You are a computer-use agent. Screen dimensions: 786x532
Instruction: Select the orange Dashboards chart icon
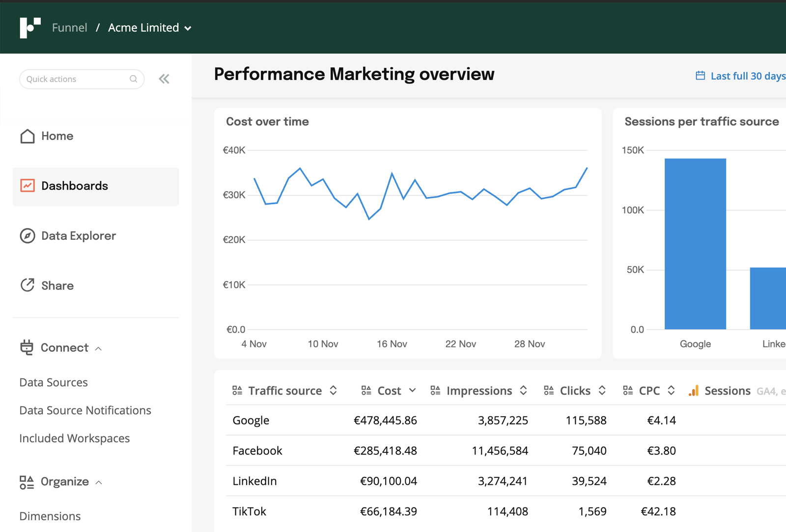click(27, 185)
